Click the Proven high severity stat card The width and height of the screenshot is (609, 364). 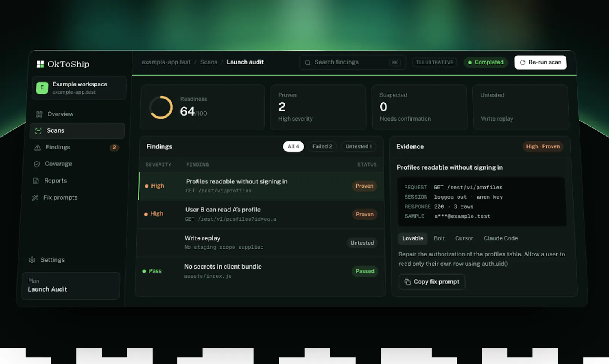(318, 108)
